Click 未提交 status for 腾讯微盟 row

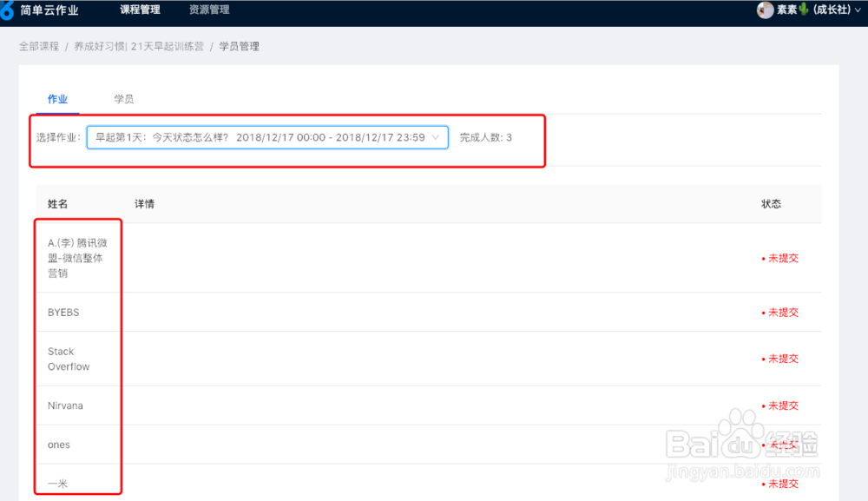780,258
